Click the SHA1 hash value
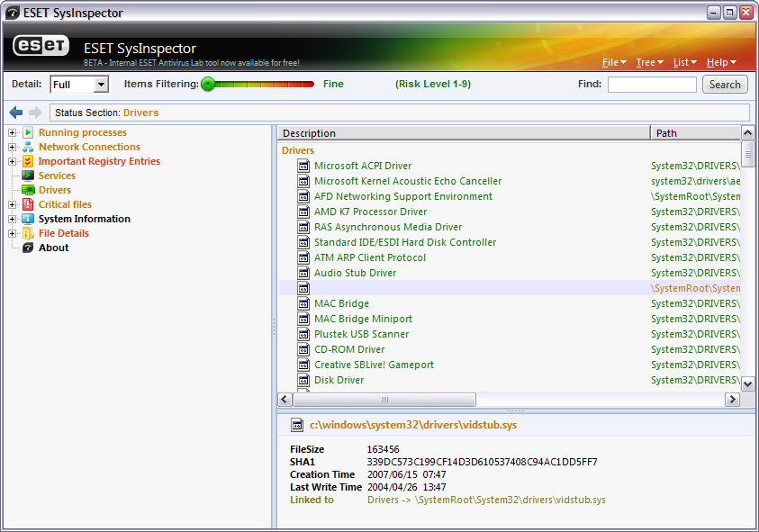 (482, 462)
